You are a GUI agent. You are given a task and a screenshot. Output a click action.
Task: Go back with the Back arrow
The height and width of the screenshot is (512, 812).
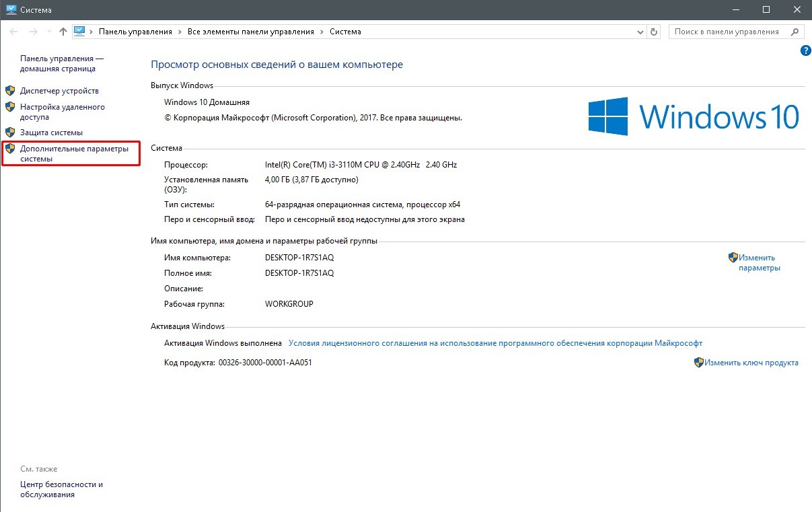13,32
